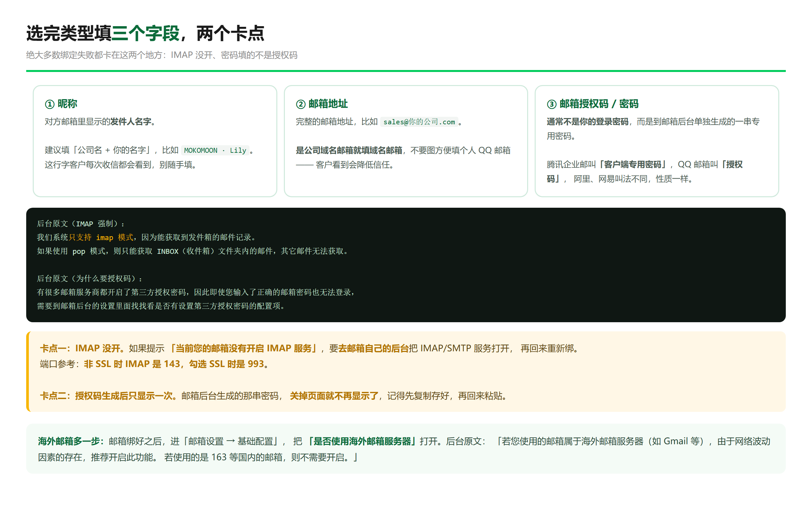Click the subtitle starting 绝大多数绑定失败

pyautogui.click(x=162, y=55)
